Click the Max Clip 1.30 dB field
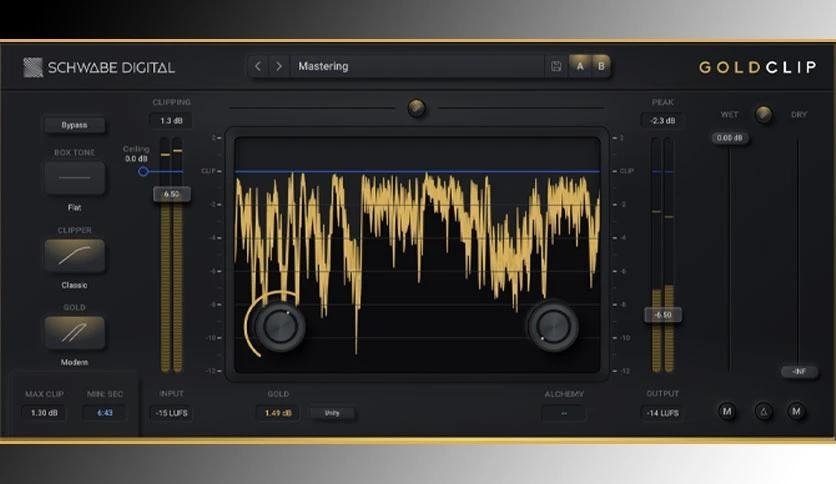836x484 pixels. click(x=45, y=412)
